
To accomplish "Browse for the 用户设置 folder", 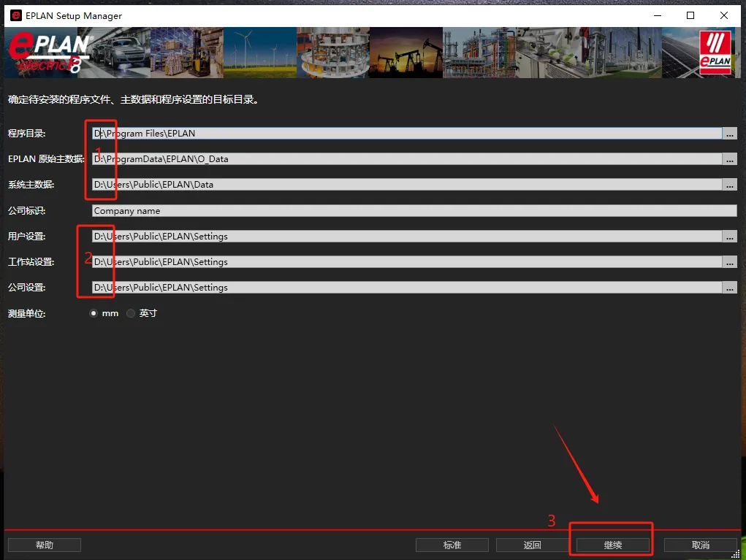I will (x=730, y=237).
